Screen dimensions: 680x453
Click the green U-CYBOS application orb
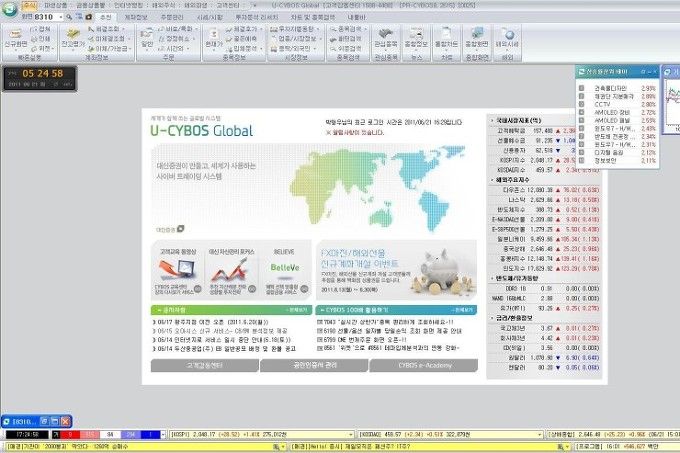(x=9, y=9)
